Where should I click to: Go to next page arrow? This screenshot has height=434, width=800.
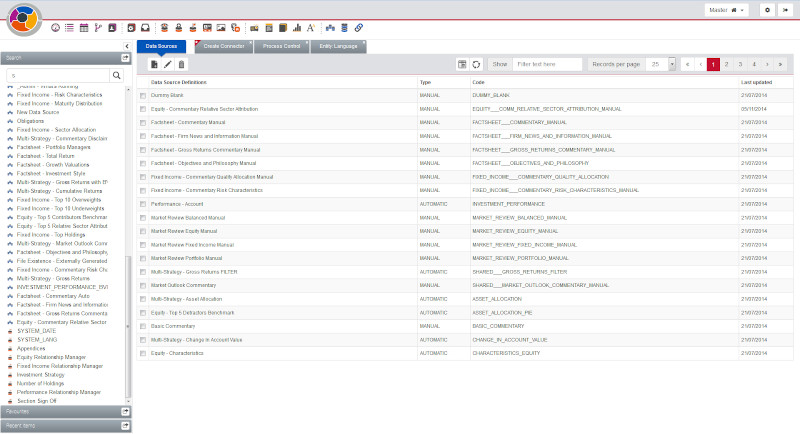(x=767, y=64)
